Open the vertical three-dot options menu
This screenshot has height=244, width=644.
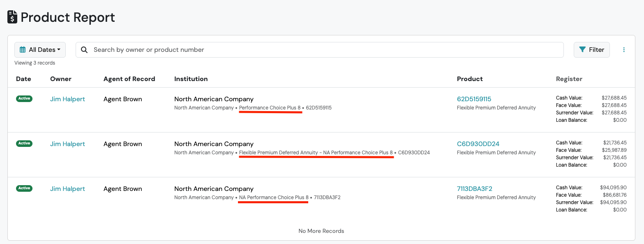point(624,50)
